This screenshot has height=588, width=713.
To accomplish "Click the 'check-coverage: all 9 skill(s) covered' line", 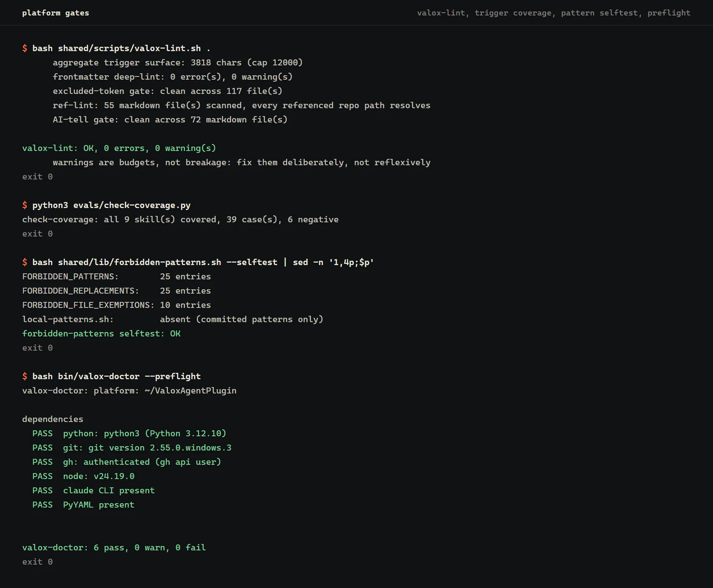I will 180,220.
